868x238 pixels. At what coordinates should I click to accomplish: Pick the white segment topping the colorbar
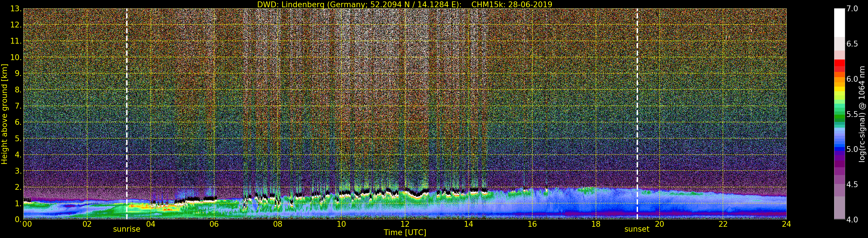point(839,23)
